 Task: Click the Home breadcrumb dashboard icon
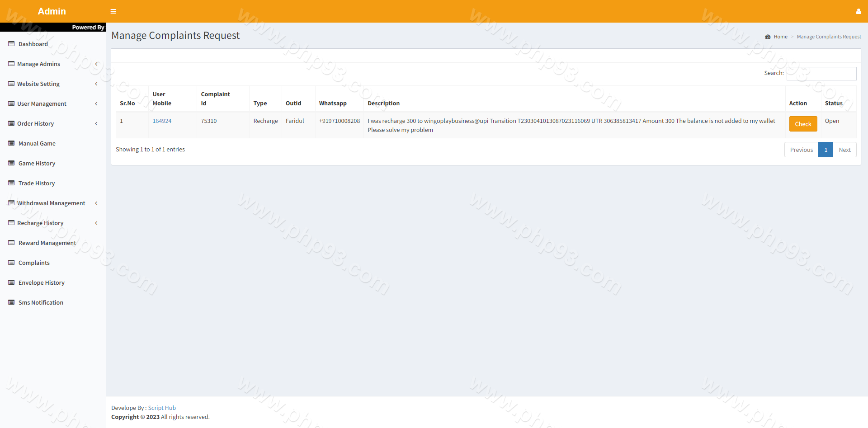(x=768, y=37)
